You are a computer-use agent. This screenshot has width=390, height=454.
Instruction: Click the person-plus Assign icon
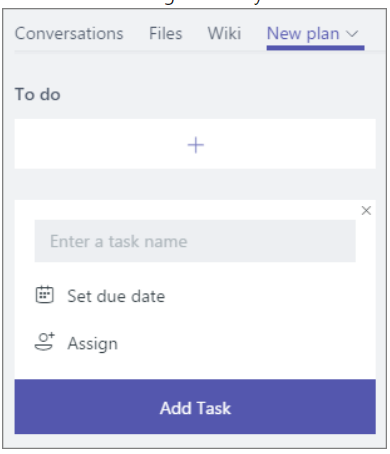tap(45, 342)
